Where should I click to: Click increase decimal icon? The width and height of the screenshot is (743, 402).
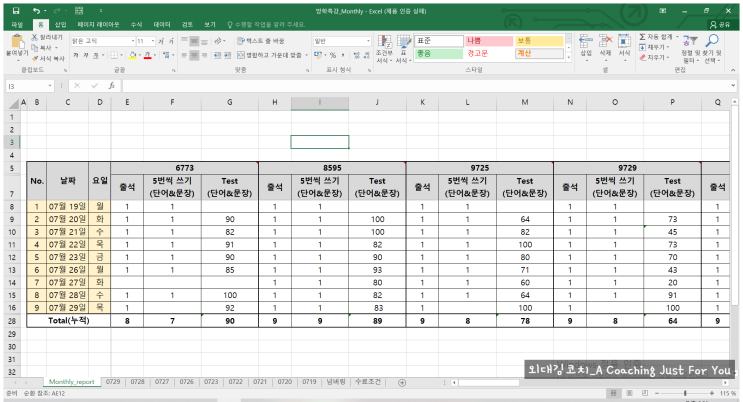coord(356,55)
